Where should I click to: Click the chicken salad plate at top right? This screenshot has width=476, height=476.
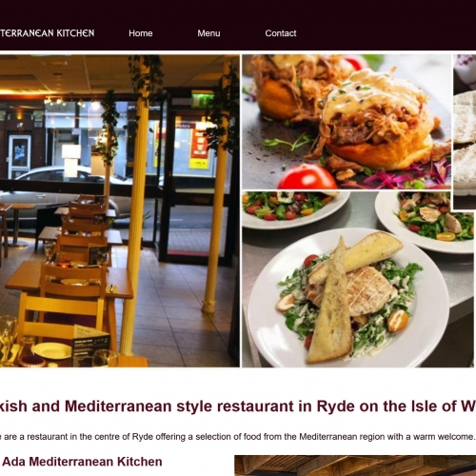tap(426, 221)
